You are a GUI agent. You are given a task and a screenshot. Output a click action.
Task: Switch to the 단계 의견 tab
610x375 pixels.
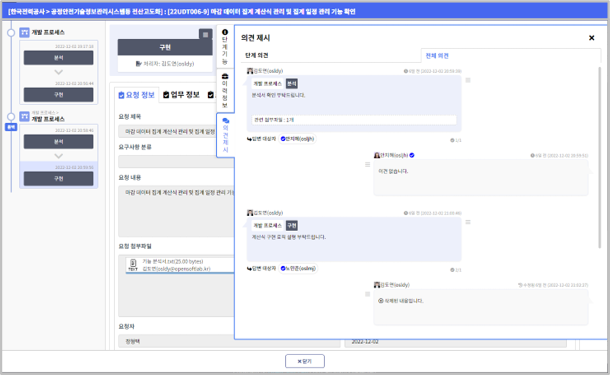[256, 55]
